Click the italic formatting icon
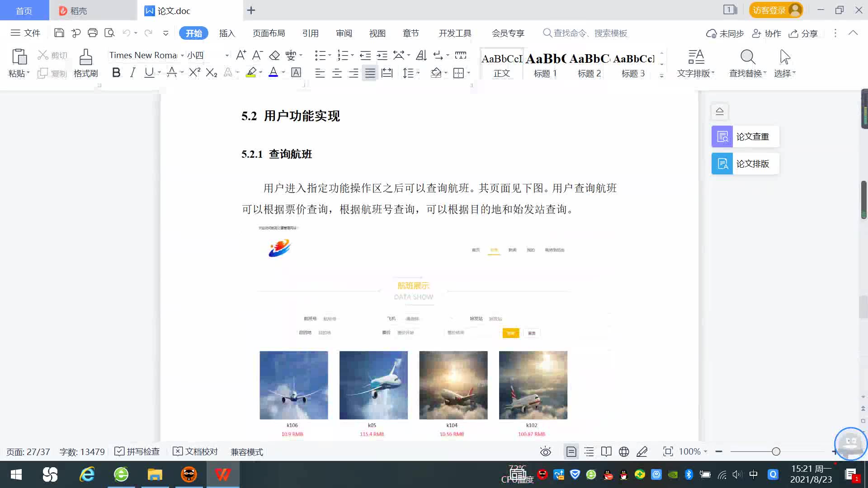Screen dimensions: 868x488 pyautogui.click(x=132, y=73)
